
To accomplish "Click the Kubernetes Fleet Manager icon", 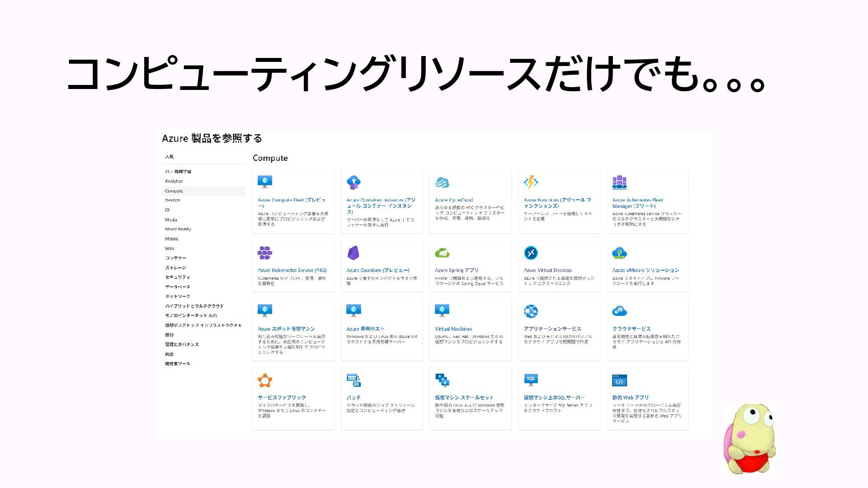I will [619, 183].
